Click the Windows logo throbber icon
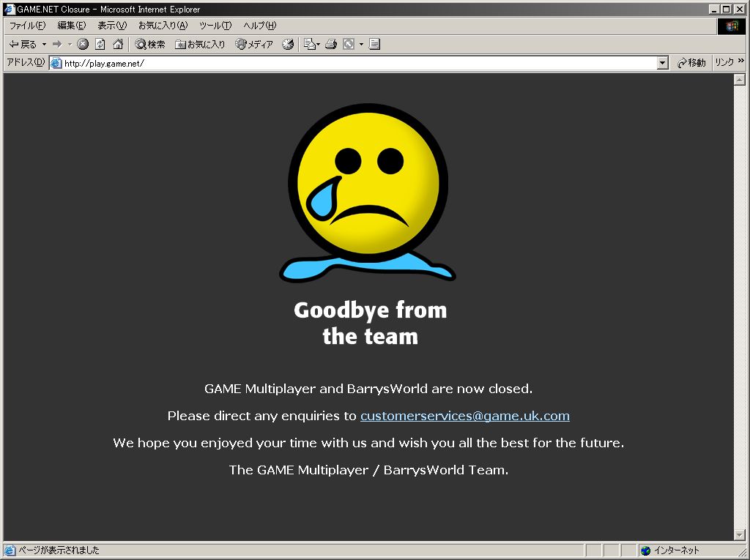Viewport: 750px width, 560px height. tap(732, 26)
